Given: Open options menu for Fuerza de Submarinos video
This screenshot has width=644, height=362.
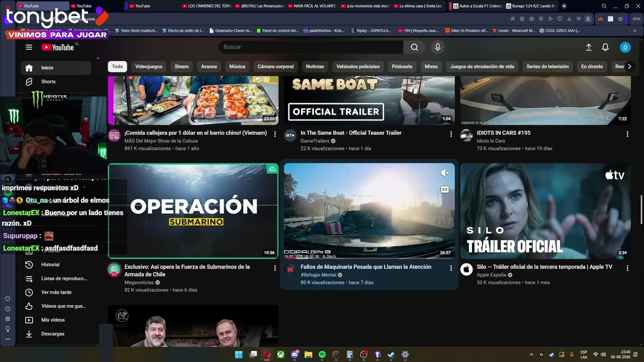Looking at the screenshot, I should click(275, 268).
